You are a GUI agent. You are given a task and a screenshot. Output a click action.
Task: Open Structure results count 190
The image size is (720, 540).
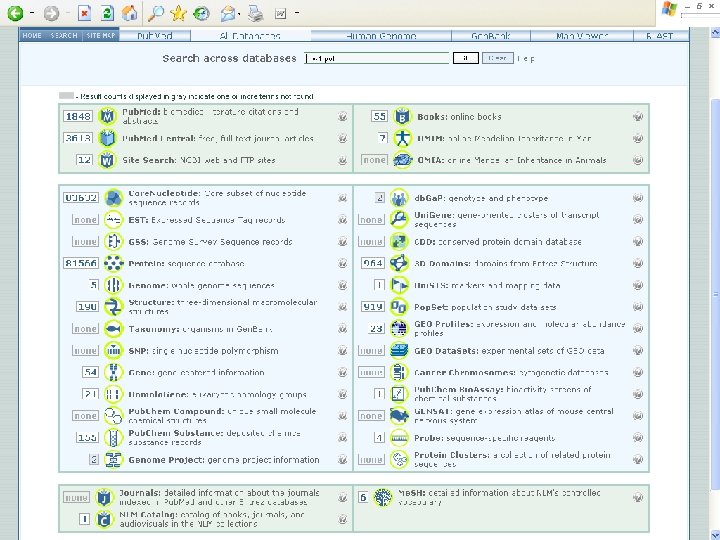click(x=87, y=307)
